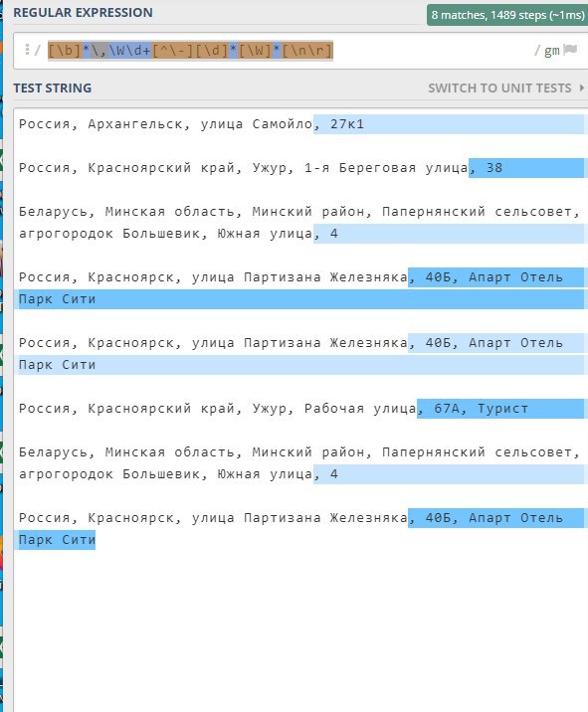This screenshot has height=712, width=588.
Task: Click the [\n\r] token in the regex
Action: point(307,50)
